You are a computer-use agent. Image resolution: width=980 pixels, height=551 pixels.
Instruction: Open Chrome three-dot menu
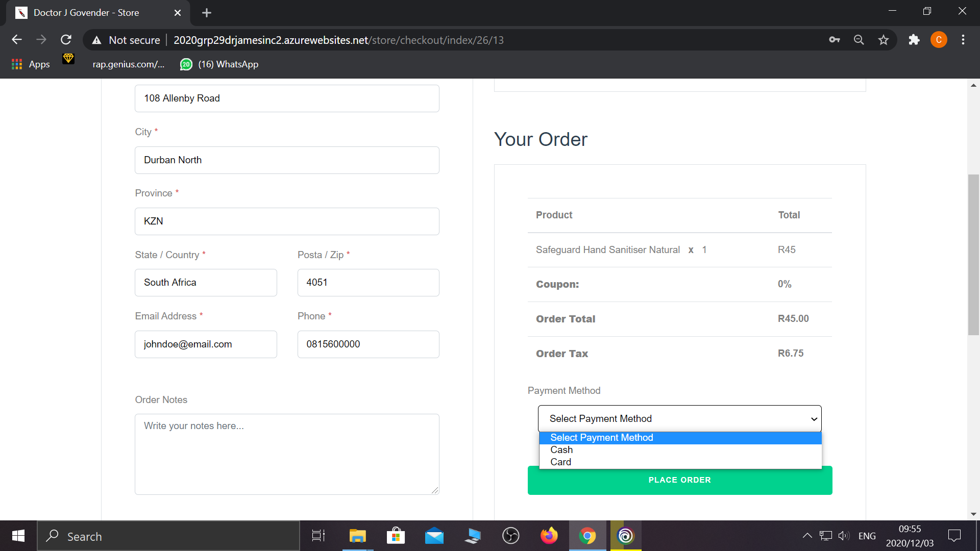tap(963, 40)
